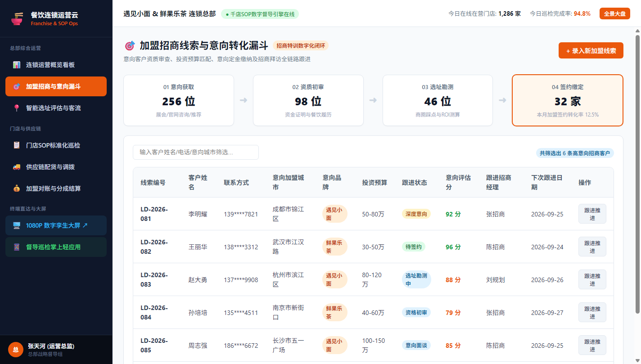This screenshot has width=641, height=364.
Task: Click 跟进推进 for 周志强
Action: [592, 345]
